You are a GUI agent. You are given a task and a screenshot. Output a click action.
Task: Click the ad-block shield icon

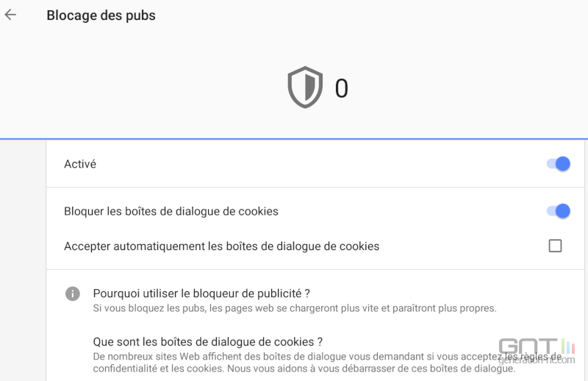(305, 88)
